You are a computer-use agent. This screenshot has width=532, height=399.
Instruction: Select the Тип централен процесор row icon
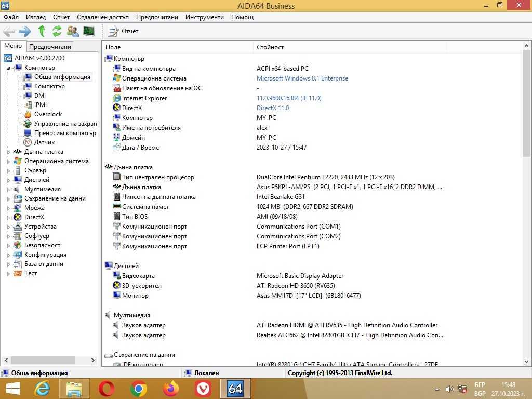[x=117, y=177]
